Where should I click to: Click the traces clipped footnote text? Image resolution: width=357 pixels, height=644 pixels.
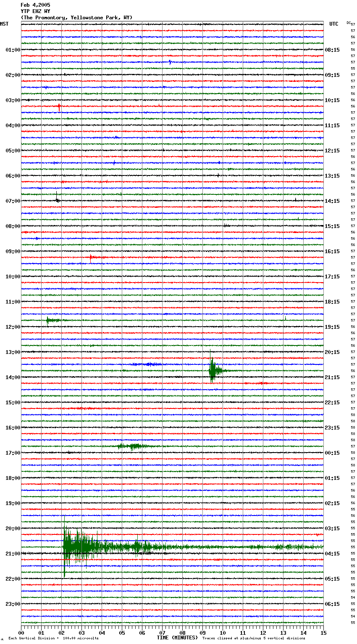(x=254, y=639)
